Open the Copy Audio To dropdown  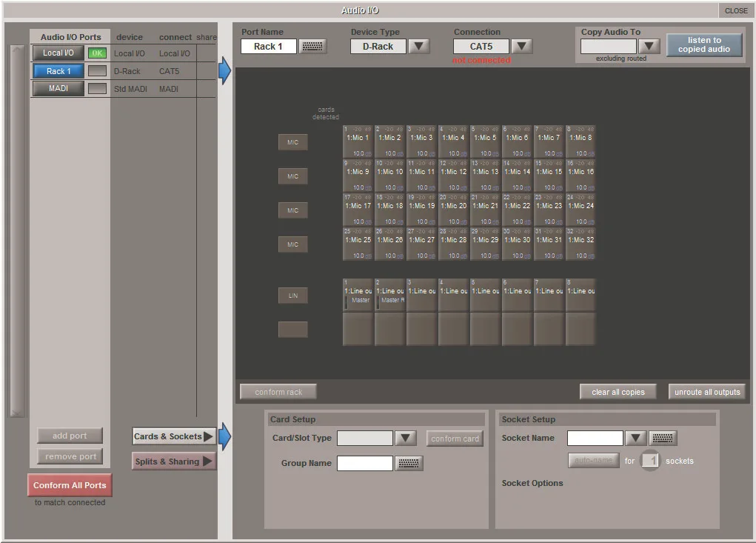coord(649,46)
